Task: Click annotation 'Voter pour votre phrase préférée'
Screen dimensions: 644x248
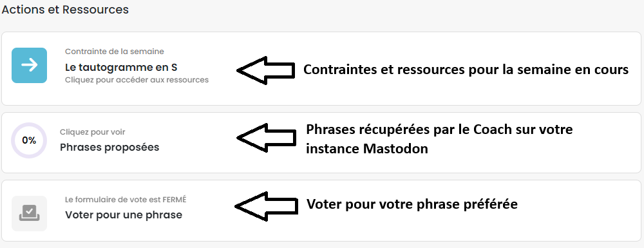Action: point(412,204)
